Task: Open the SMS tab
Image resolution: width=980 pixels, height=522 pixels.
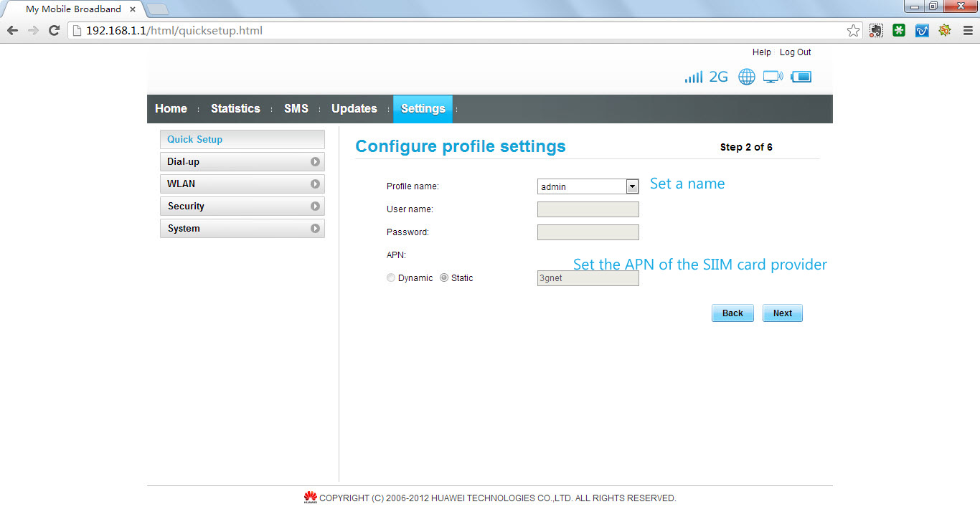Action: 296,109
